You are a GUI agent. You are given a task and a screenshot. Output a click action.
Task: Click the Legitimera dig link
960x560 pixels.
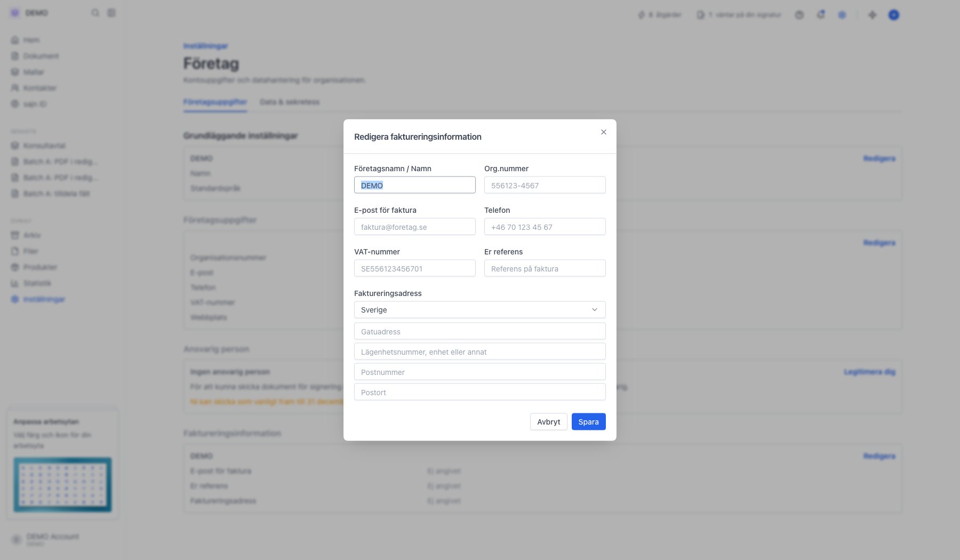(x=869, y=372)
